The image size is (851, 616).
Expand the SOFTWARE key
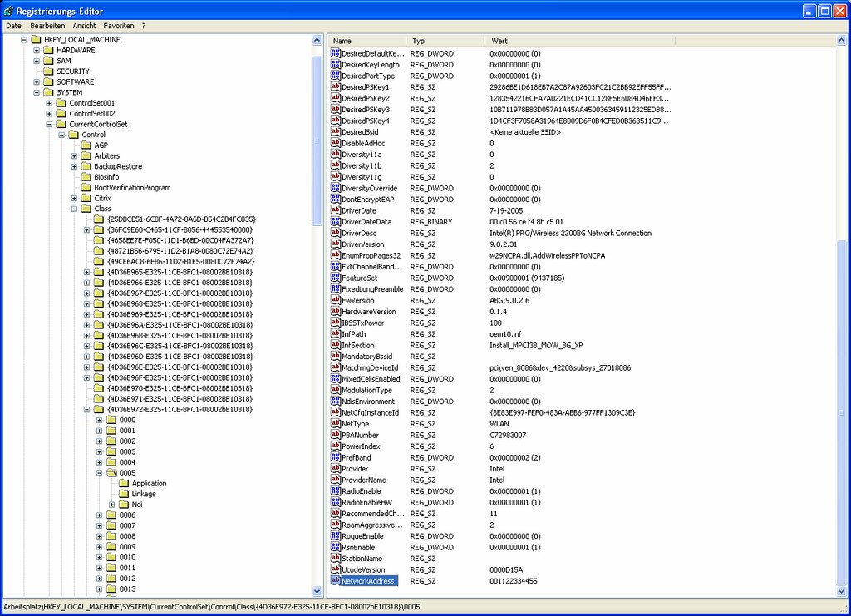tap(37, 82)
